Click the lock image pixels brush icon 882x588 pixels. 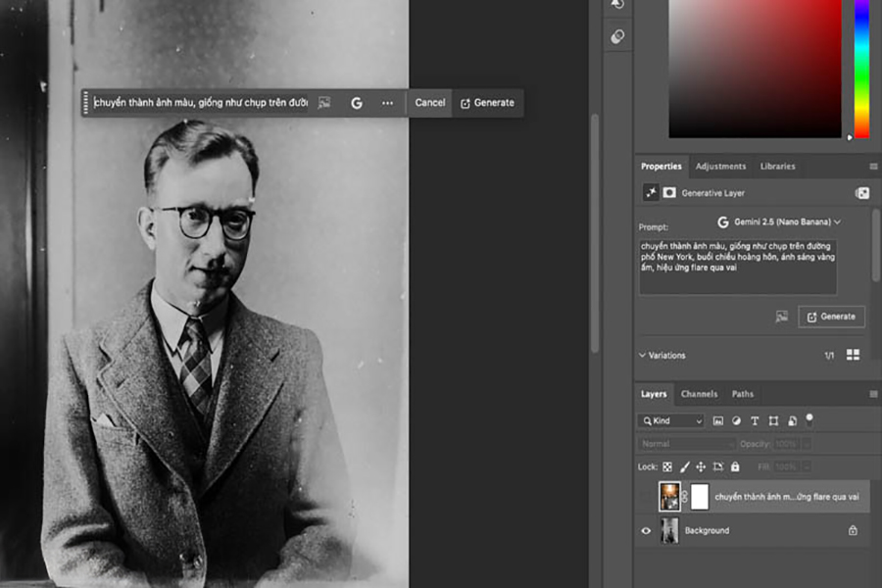[685, 467]
